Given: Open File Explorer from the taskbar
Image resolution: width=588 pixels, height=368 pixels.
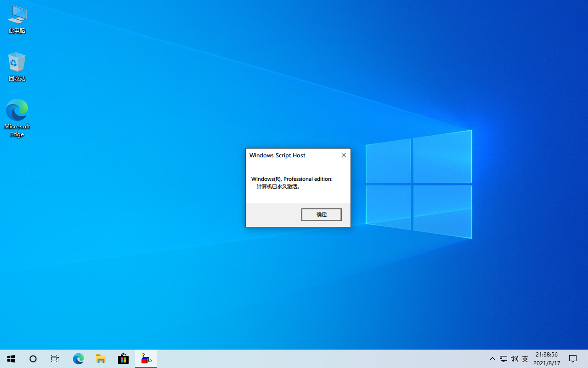Looking at the screenshot, I should [x=101, y=359].
